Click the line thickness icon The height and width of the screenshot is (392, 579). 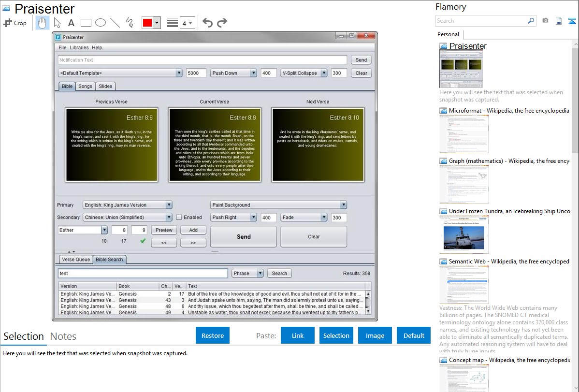[x=172, y=23]
